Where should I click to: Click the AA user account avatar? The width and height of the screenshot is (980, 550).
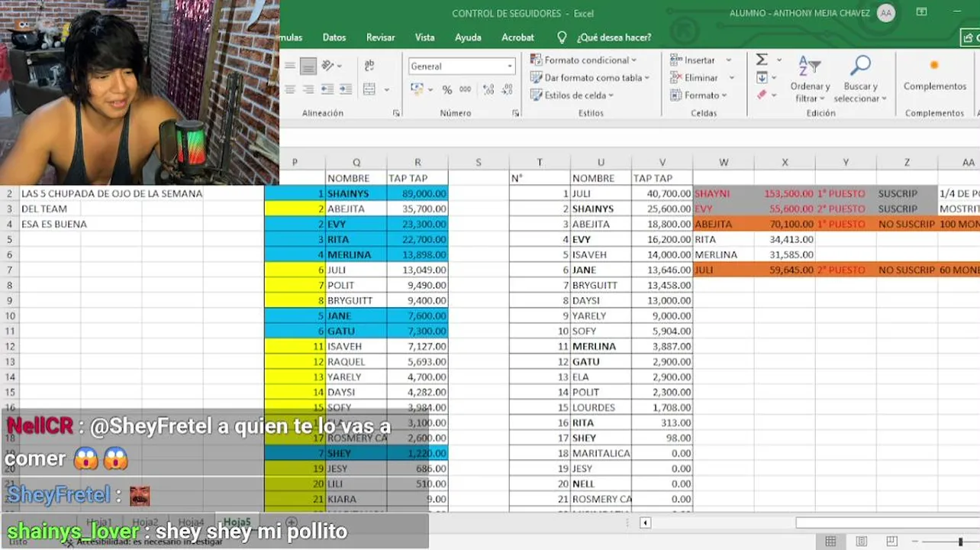click(x=885, y=13)
